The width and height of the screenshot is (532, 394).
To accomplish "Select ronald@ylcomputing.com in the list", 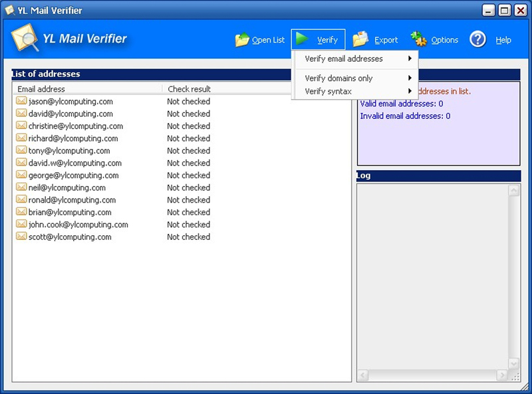I will 72,200.
